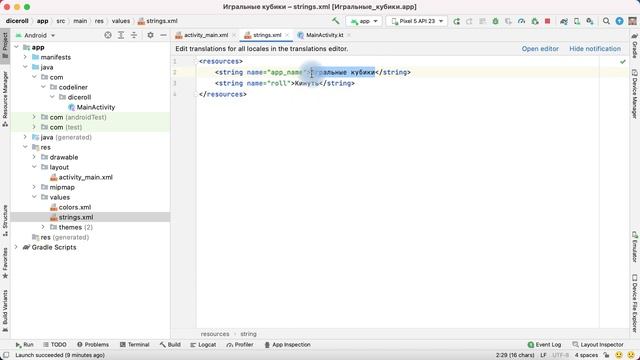The height and width of the screenshot is (360, 640).
Task: Click the values breadcrumb in navigation bar
Action: pyautogui.click(x=121, y=21)
